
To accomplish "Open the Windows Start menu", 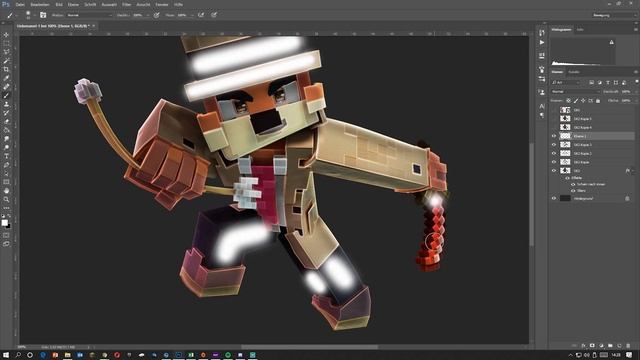I will 6,355.
